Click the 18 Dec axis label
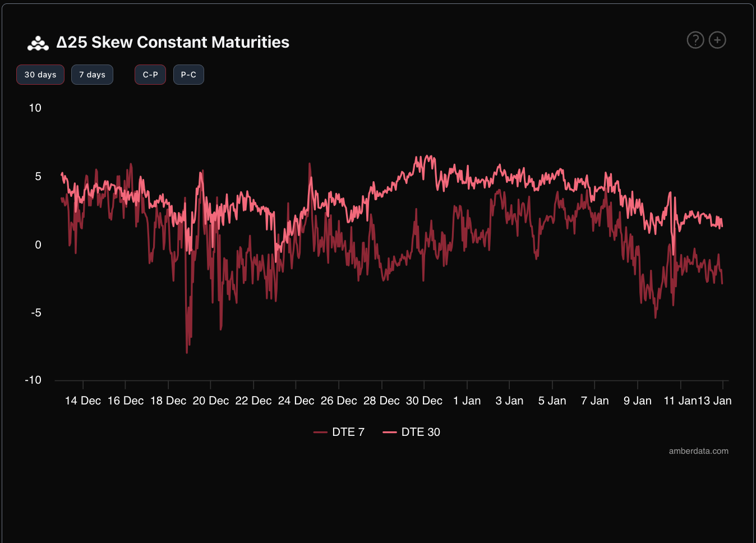The width and height of the screenshot is (756, 543). [168, 401]
